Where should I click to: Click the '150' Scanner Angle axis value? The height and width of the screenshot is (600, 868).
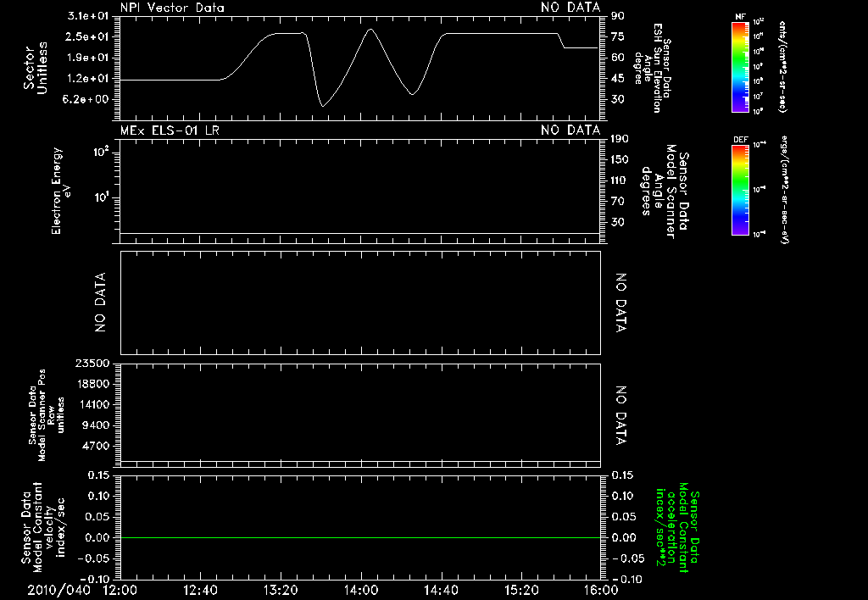click(x=620, y=160)
